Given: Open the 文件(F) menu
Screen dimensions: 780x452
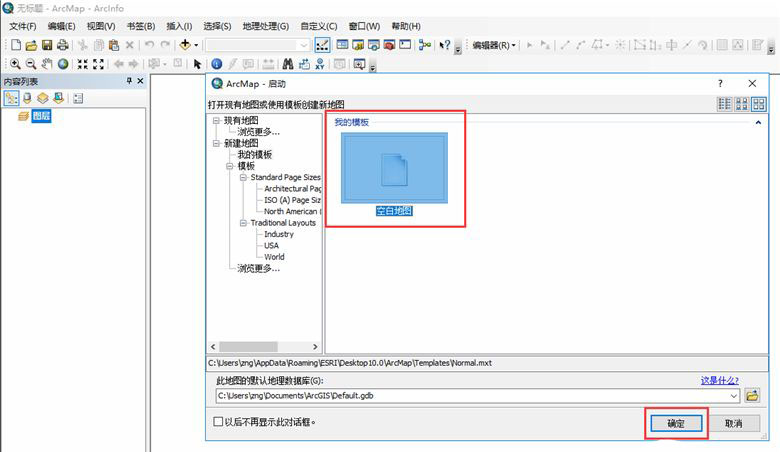Looking at the screenshot, I should tap(23, 26).
